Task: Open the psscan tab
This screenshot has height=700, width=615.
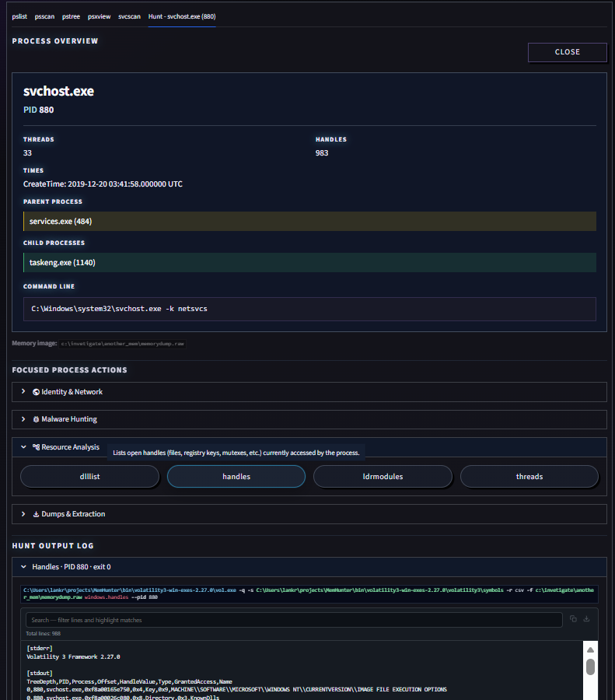Action: click(44, 16)
